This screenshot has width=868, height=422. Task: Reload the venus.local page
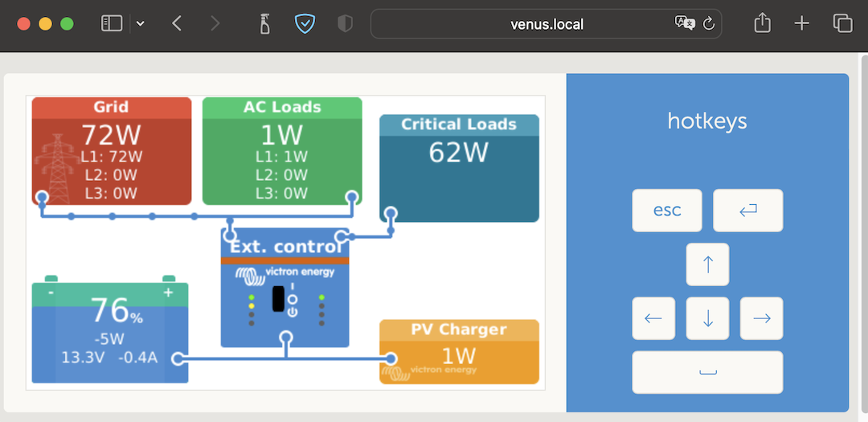tap(709, 23)
